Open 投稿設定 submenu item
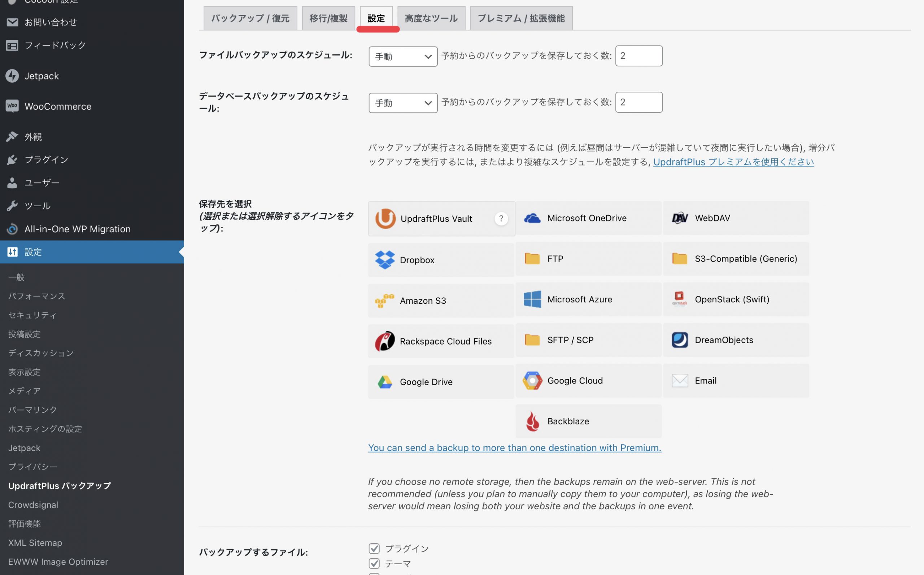 pyautogui.click(x=24, y=334)
